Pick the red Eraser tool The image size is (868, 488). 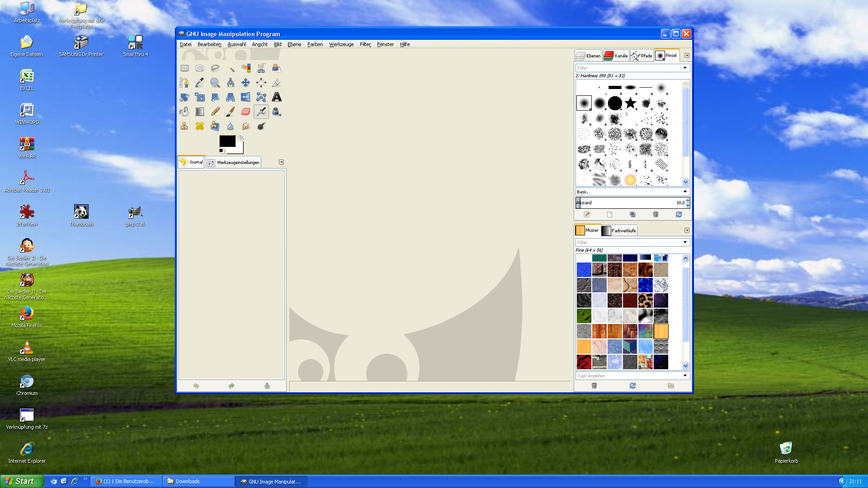(x=245, y=112)
